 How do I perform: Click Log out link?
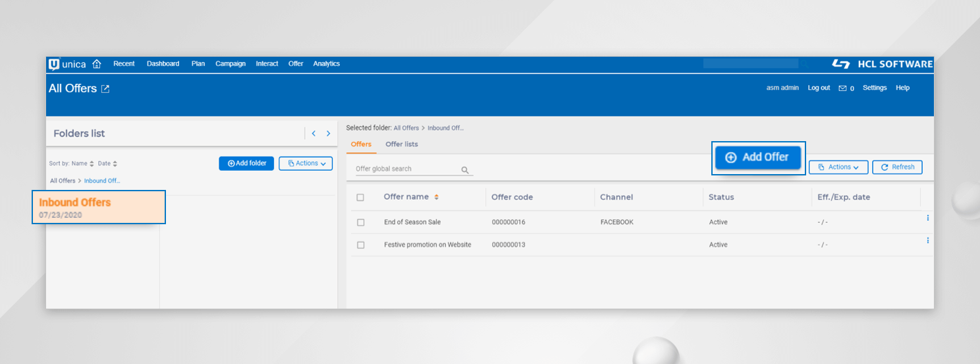pos(819,88)
